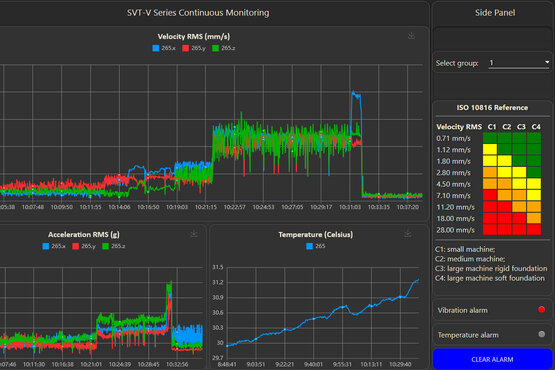Click the temperature line end point near 31.2
The height and width of the screenshot is (370, 555).
[x=418, y=280]
